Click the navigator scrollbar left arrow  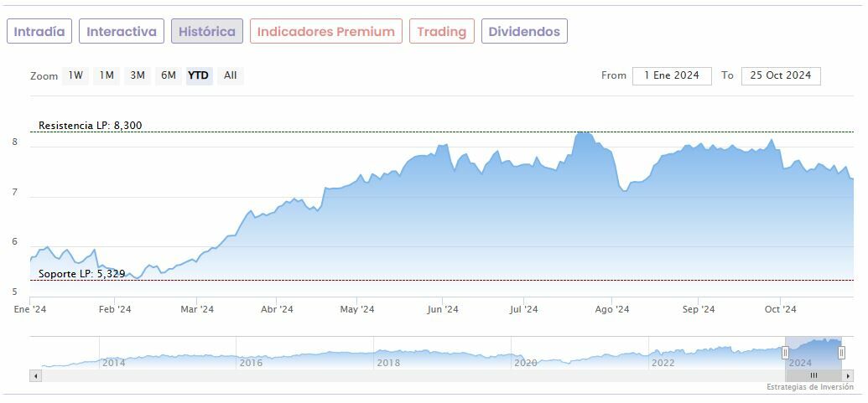click(x=35, y=375)
